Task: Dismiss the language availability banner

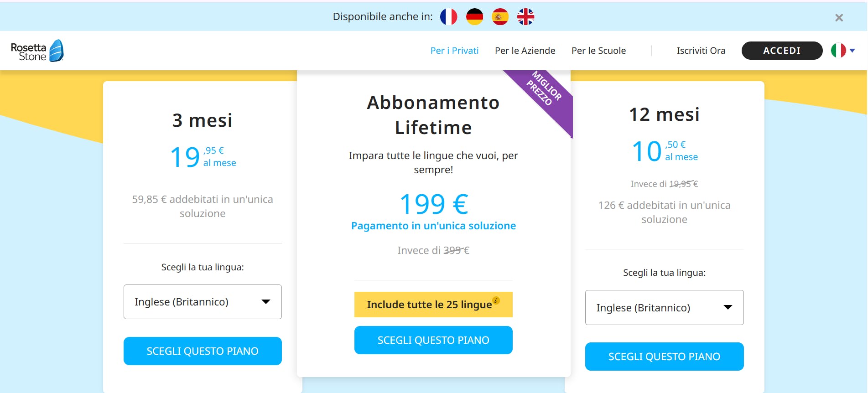Action: (x=838, y=18)
